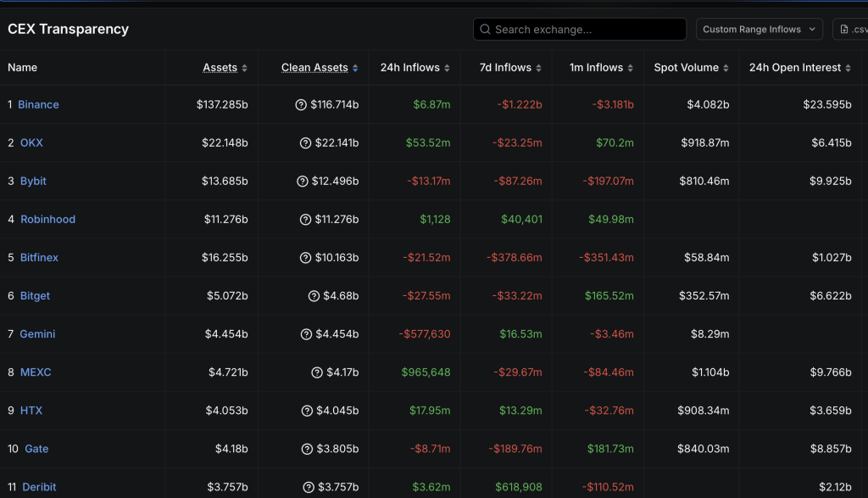Click the CSV file download icon

pyautogui.click(x=843, y=30)
